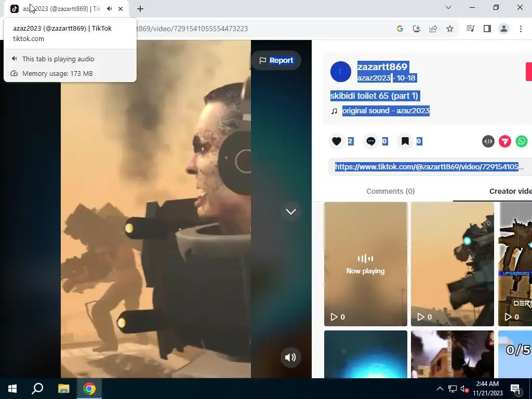Open Chrome three-dot menu
Viewport: 532px width, 399px height.
pos(521,29)
